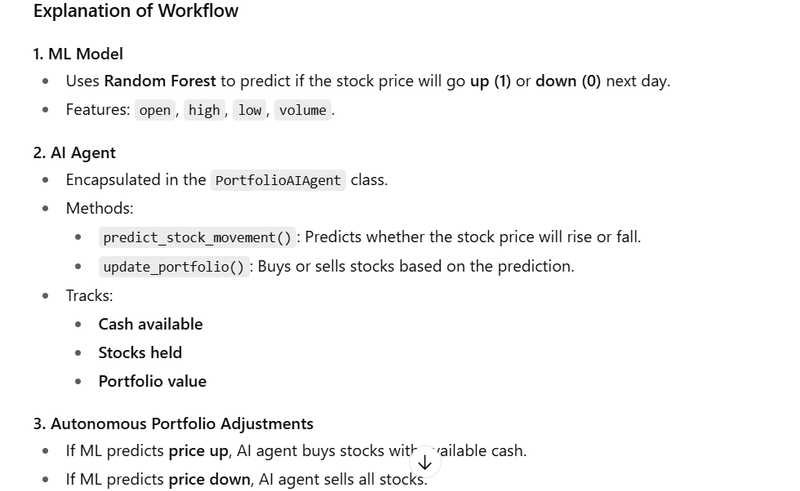The height and width of the screenshot is (491, 800).
Task: Click the bold "Stocks held" bullet
Action: tap(140, 352)
